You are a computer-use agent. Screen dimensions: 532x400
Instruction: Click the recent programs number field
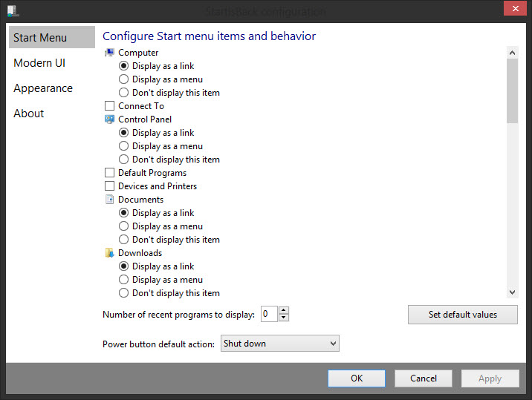coord(269,314)
